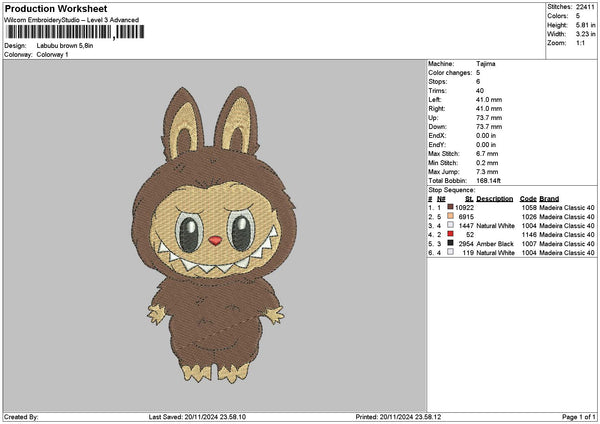Click the barcode under the worksheet title

(x=75, y=32)
